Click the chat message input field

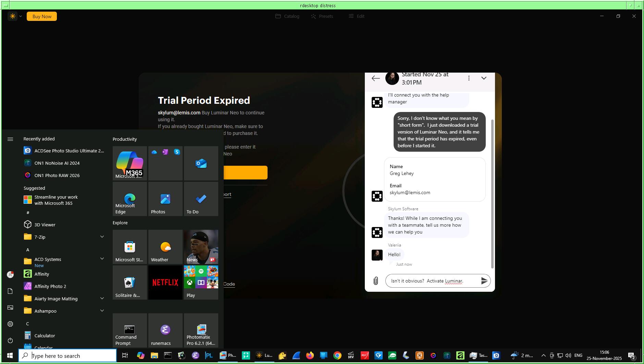pyautogui.click(x=432, y=281)
